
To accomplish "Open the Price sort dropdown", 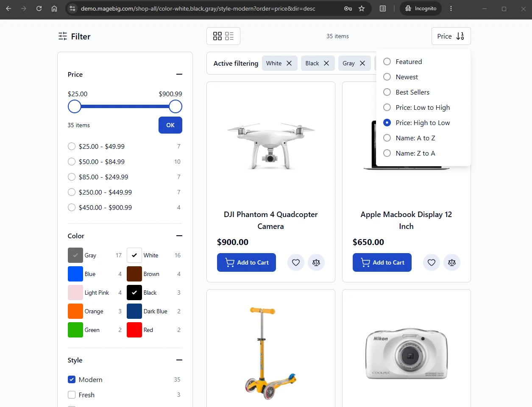I will (x=451, y=36).
